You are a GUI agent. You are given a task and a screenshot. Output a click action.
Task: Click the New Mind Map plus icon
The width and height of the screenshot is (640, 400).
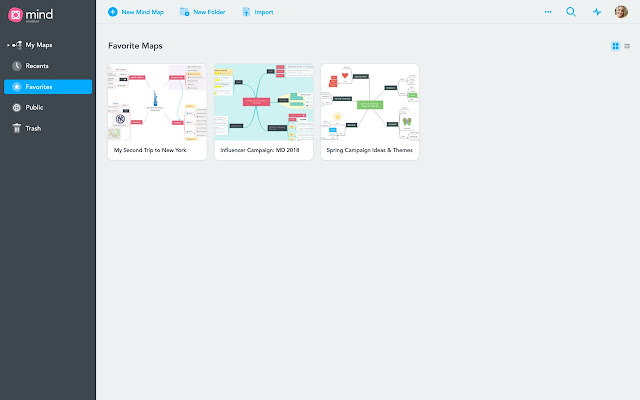pyautogui.click(x=113, y=12)
